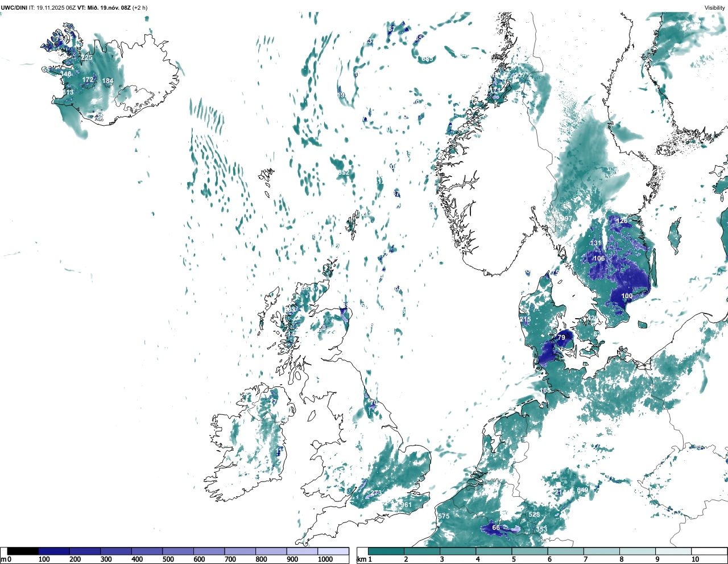Click the '10' label on the kilometre legend
The height and width of the screenshot is (564, 728).
pos(696,559)
